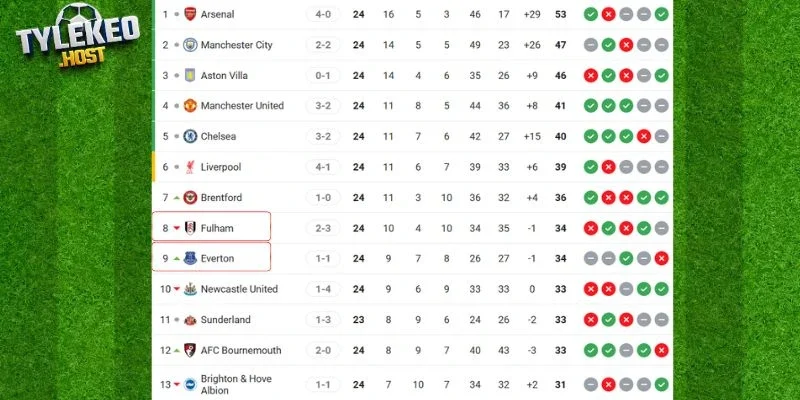
Task: Click the Brentford club crest
Action: coord(191,198)
